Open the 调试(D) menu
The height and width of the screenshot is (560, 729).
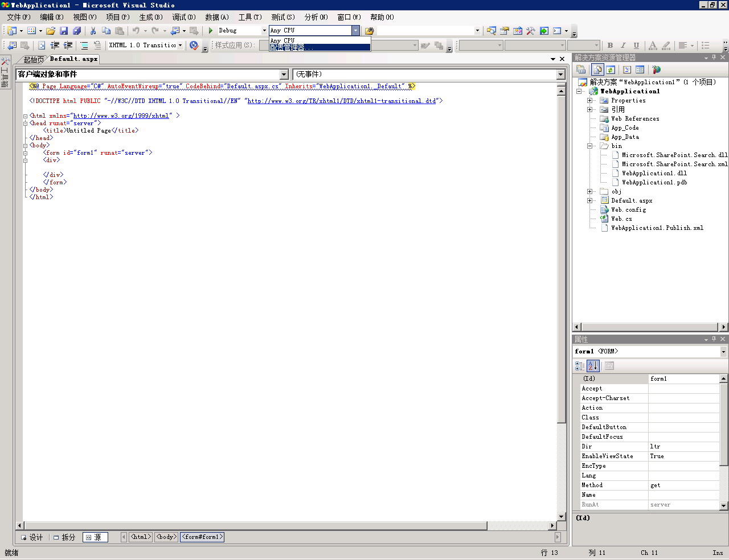tap(184, 17)
